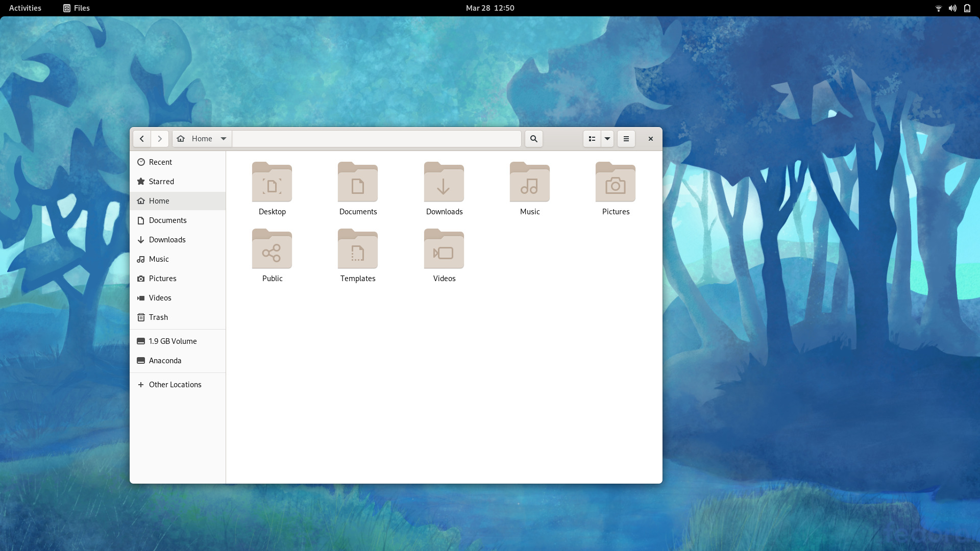
Task: Click the search magnifier icon
Action: 533,139
